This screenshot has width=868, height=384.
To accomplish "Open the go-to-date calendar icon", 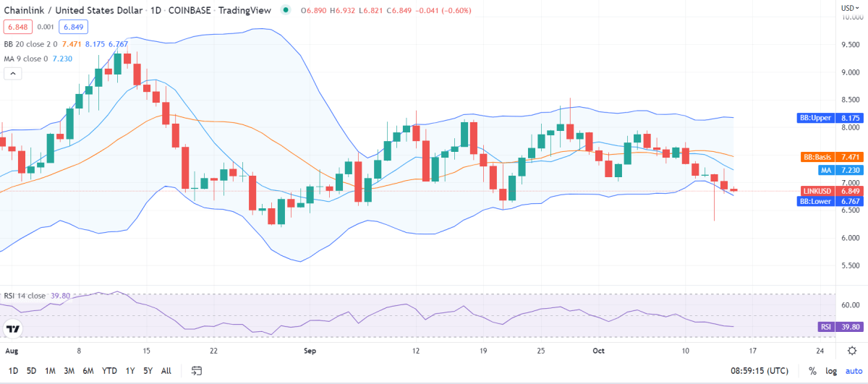I will pyautogui.click(x=197, y=370).
